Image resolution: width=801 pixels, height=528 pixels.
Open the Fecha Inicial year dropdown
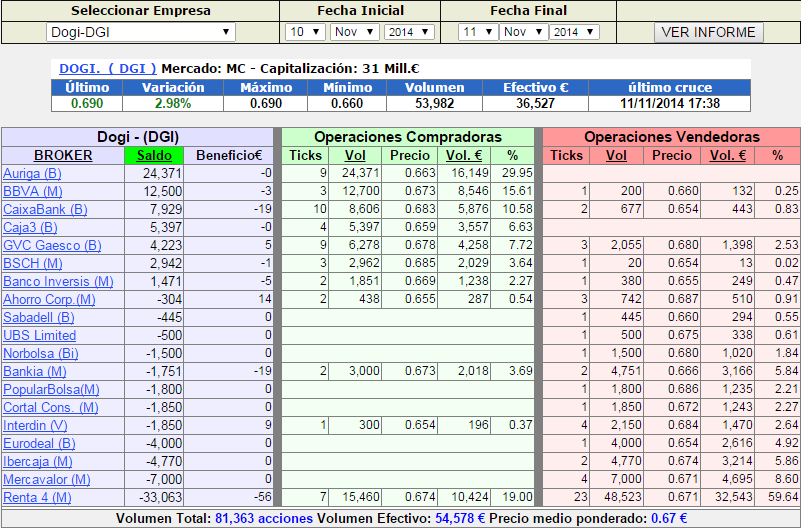[409, 32]
